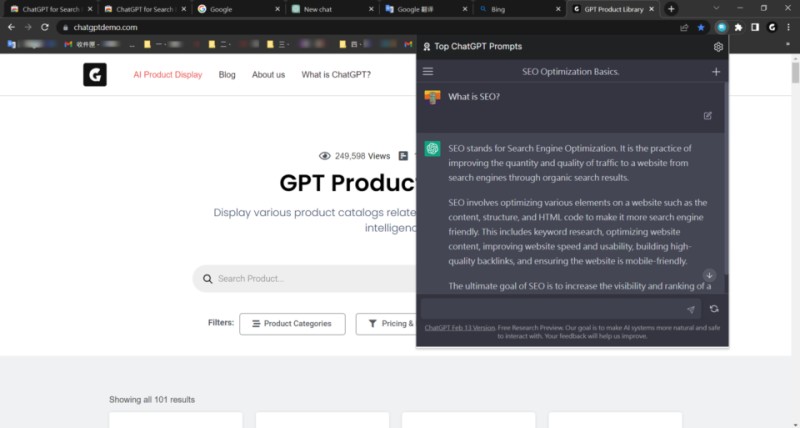800x428 pixels.
Task: Open the share page icon in address bar
Action: [x=684, y=28]
